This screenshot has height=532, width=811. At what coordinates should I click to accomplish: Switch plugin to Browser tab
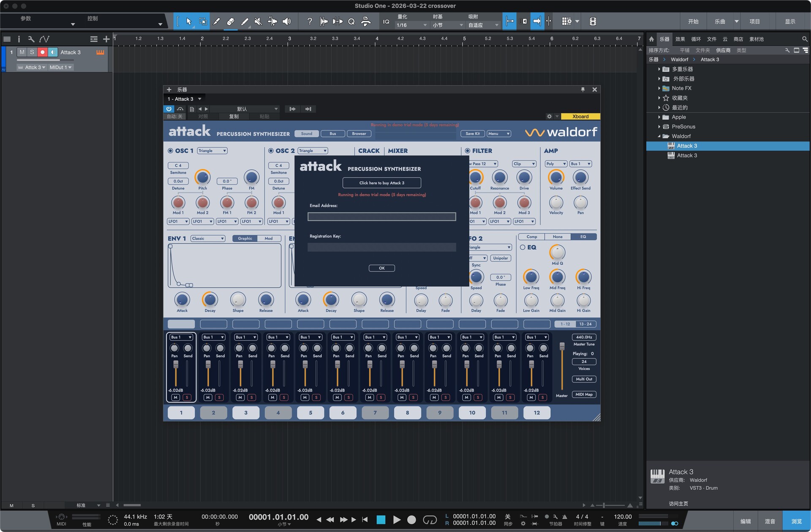click(359, 134)
